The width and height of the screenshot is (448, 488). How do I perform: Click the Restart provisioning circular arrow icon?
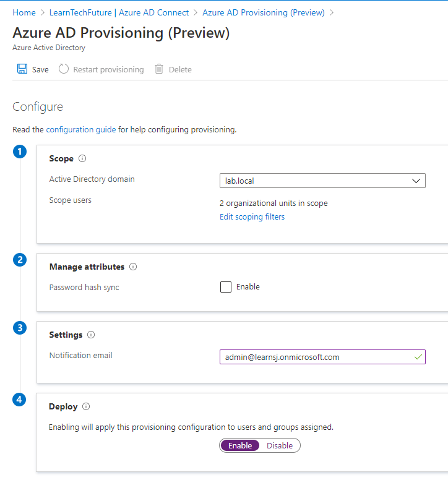(x=64, y=69)
